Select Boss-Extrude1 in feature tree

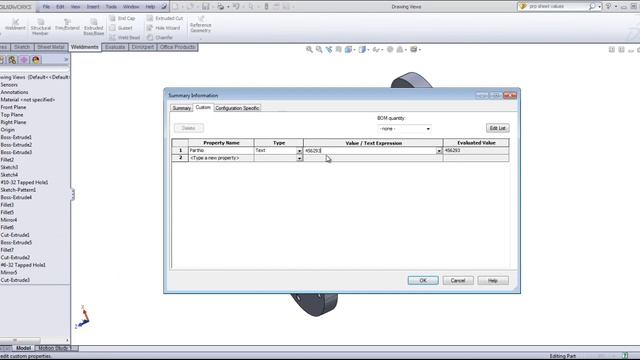pos(16,138)
